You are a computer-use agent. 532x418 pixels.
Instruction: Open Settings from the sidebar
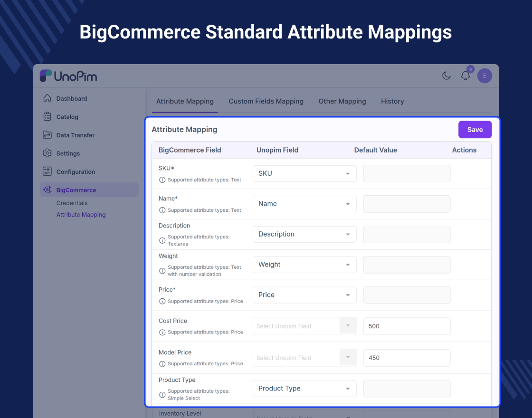67,153
